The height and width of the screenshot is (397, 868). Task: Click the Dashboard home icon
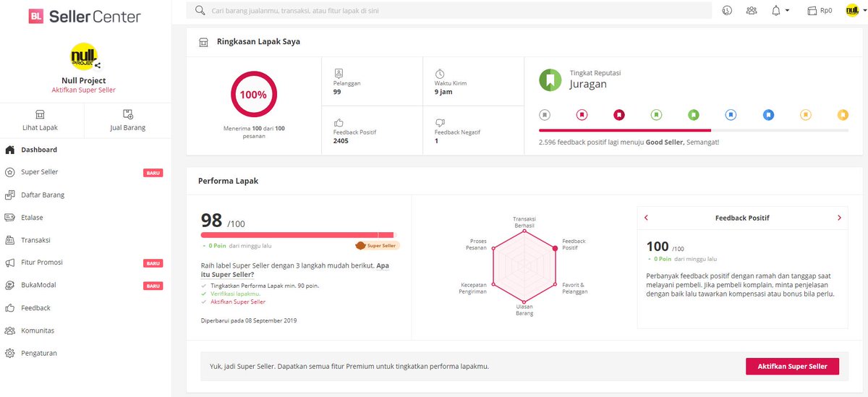[x=9, y=150]
